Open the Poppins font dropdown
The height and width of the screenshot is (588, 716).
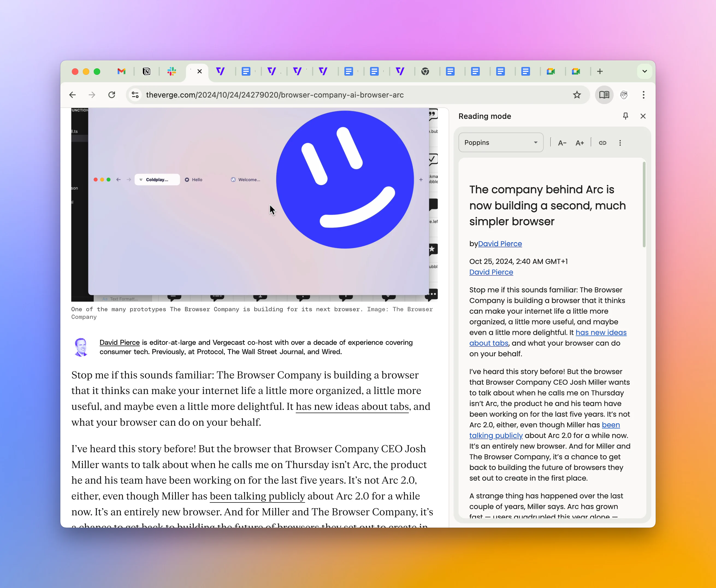coord(501,142)
